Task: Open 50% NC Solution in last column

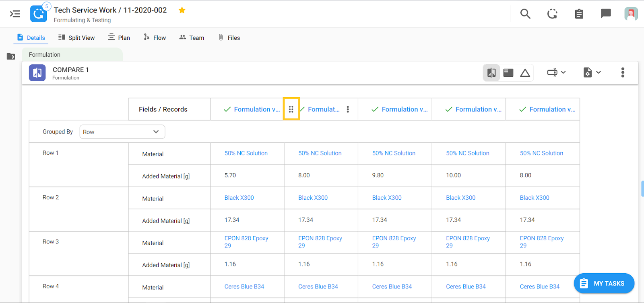Action: point(541,153)
